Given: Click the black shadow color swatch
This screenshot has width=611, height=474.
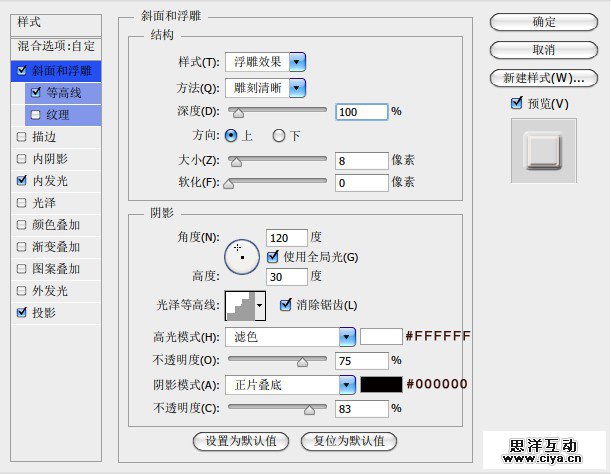Looking at the screenshot, I should (381, 384).
